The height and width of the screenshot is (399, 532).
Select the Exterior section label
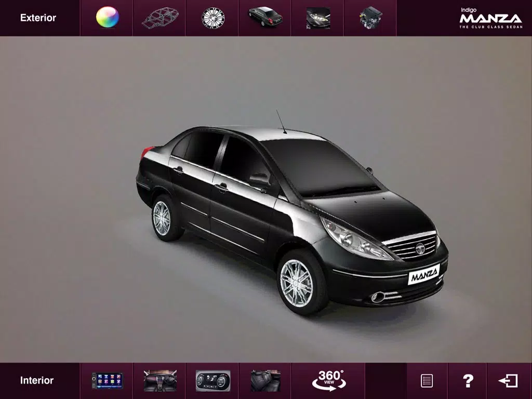pos(38,18)
